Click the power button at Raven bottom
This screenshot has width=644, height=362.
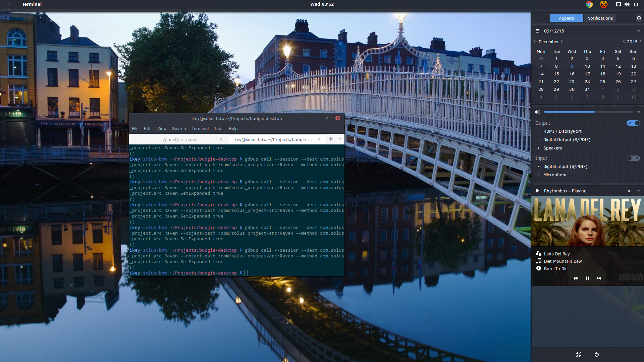[597, 355]
